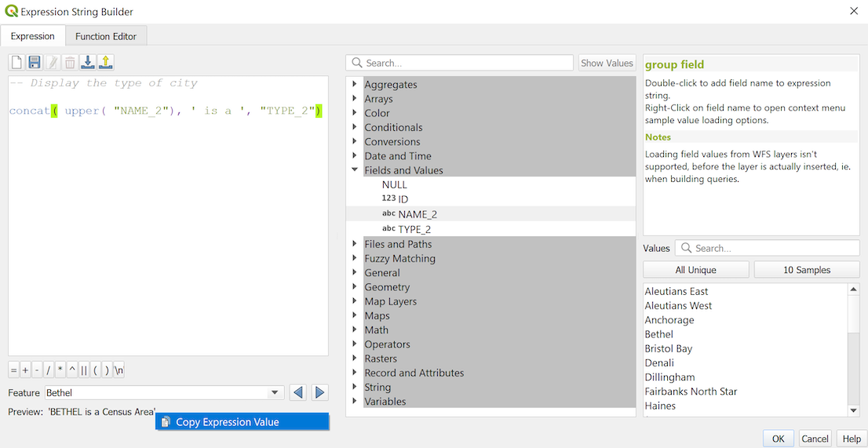
Task: Select the TYPE_2 field in the tree
Action: click(x=414, y=229)
